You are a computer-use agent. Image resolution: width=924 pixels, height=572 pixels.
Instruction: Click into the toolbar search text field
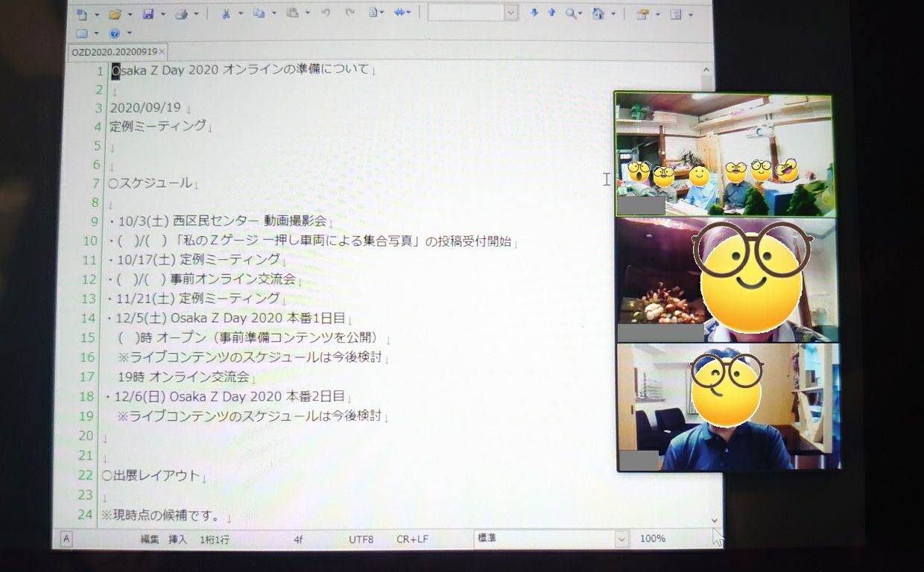coord(466,13)
